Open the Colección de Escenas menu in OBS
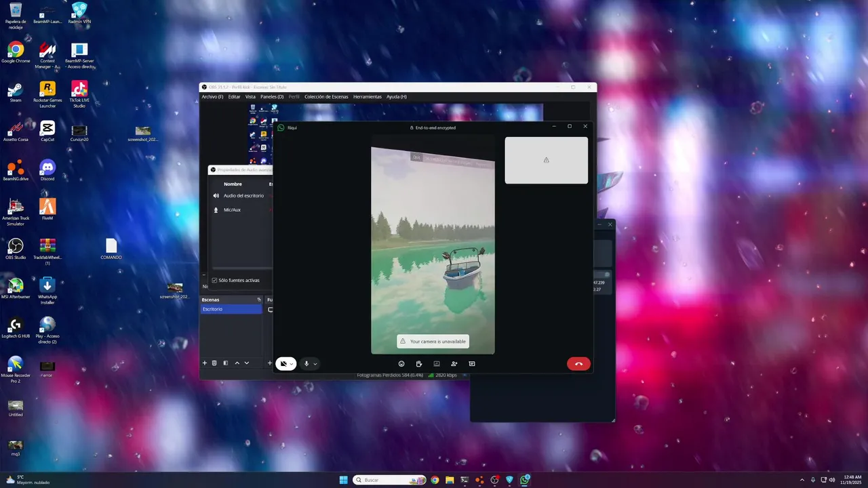The height and width of the screenshot is (488, 868). pos(326,97)
